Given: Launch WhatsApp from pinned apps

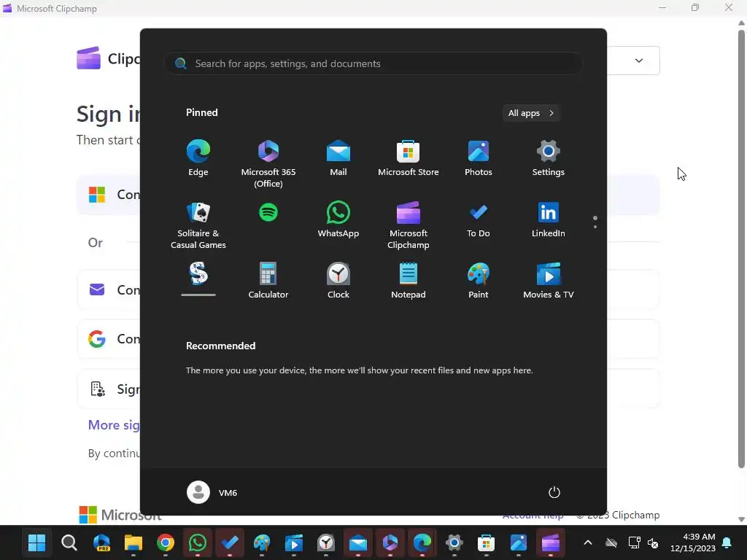Looking at the screenshot, I should [x=338, y=219].
